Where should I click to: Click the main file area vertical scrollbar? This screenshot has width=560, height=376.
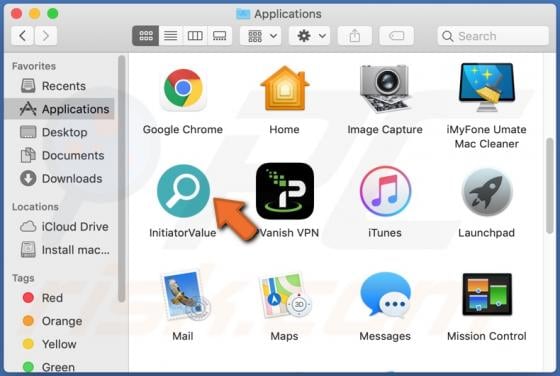coord(550,186)
